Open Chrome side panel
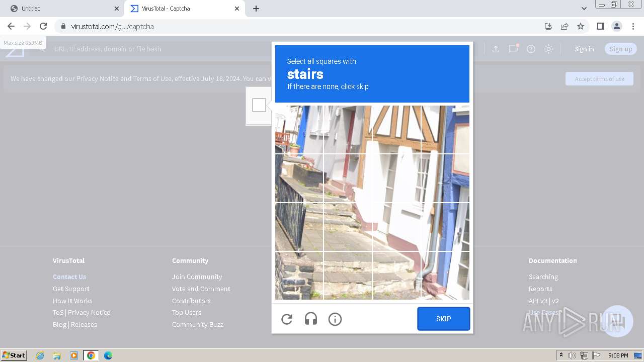644x362 pixels. point(600,26)
